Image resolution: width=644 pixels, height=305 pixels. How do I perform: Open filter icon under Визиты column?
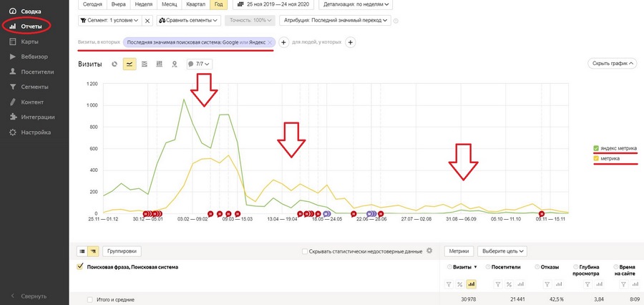450,284
